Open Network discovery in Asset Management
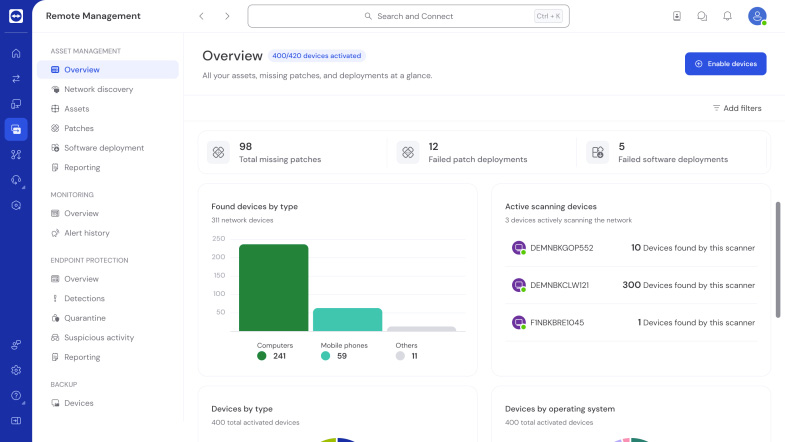The width and height of the screenshot is (785, 442). click(98, 89)
